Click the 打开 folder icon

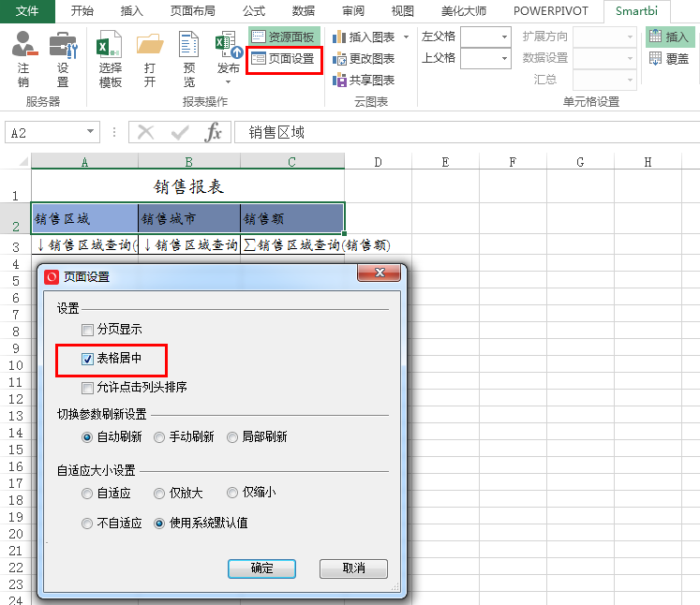tap(150, 44)
